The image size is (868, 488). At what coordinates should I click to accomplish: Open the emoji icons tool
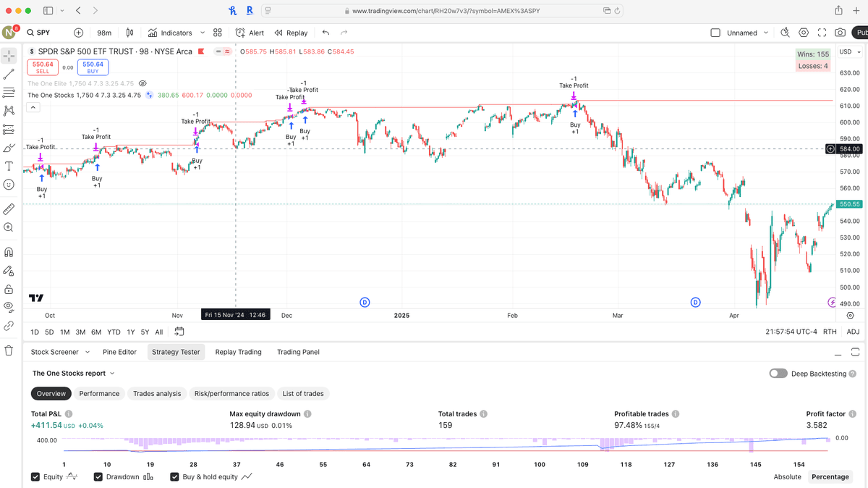pyautogui.click(x=9, y=185)
